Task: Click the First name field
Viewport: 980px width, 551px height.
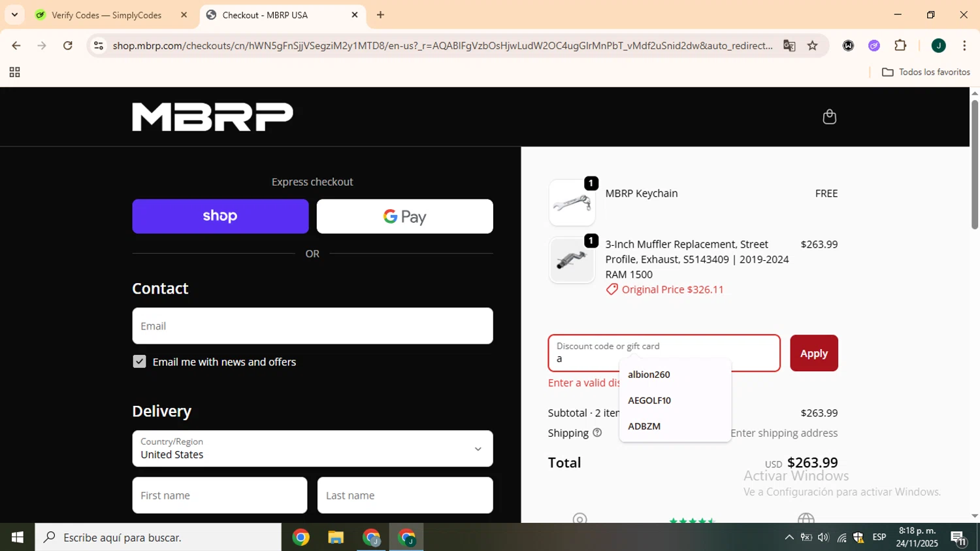Action: [220, 495]
